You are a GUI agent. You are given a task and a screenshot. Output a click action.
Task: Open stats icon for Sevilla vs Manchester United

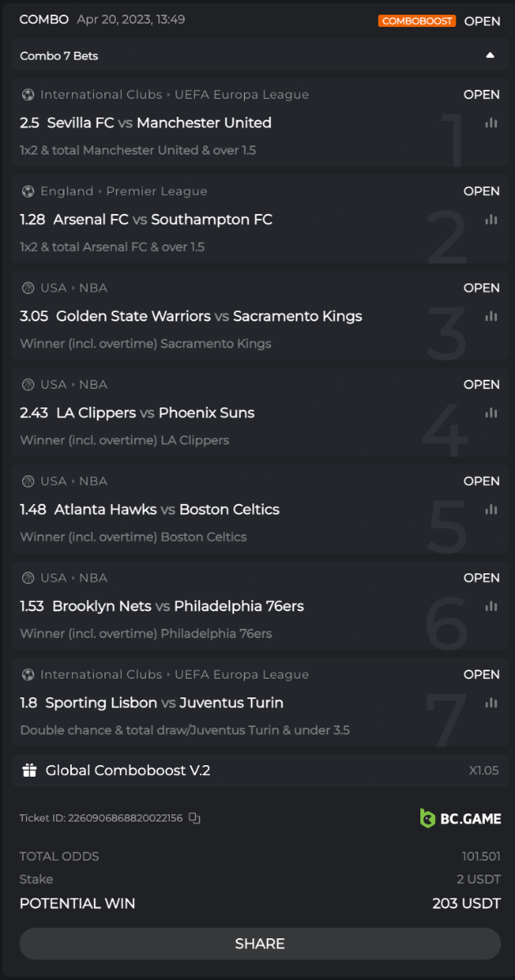click(x=491, y=122)
